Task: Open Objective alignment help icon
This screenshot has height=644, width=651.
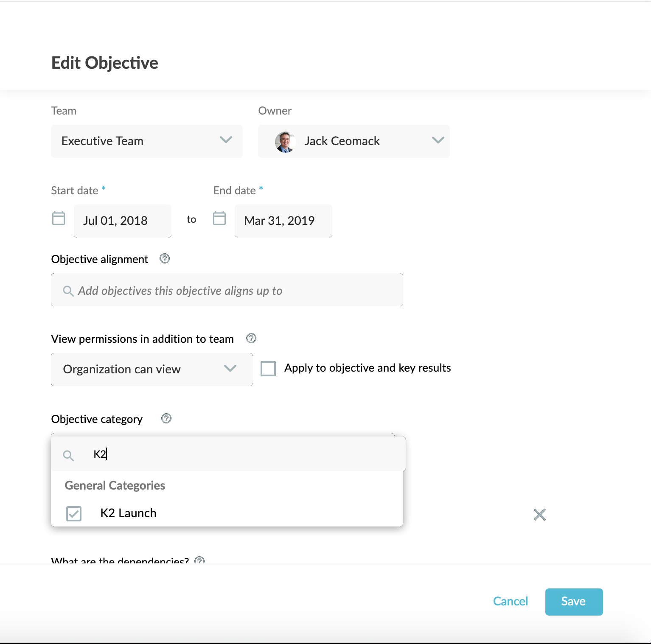Action: tap(165, 258)
